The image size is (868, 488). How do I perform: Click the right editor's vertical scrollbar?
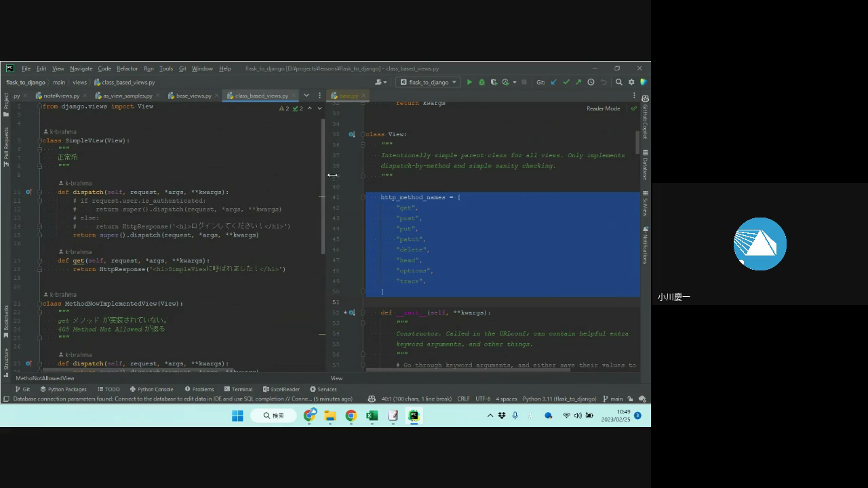637,141
